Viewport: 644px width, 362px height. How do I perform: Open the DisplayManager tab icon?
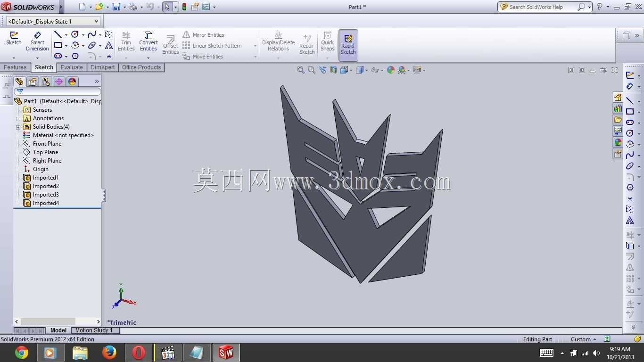(x=72, y=82)
